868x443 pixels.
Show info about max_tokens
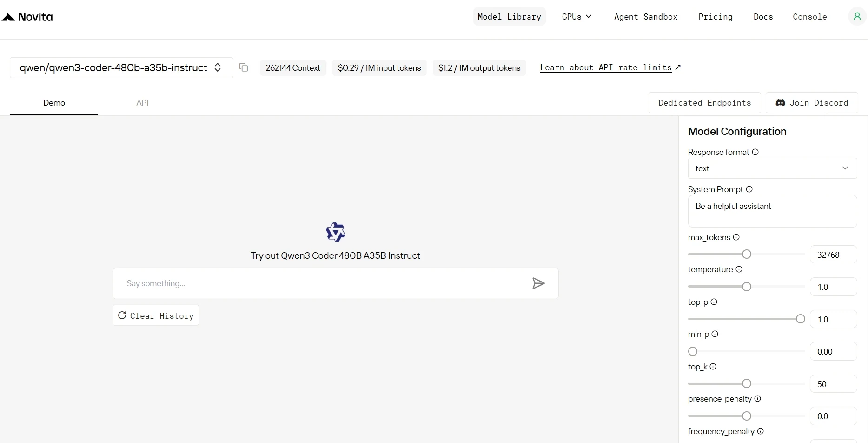736,237
